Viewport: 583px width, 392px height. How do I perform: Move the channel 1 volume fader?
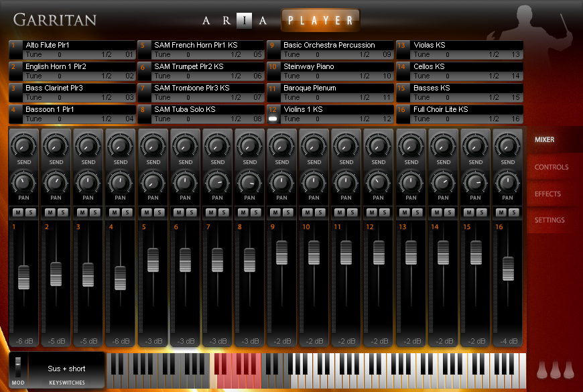point(24,277)
